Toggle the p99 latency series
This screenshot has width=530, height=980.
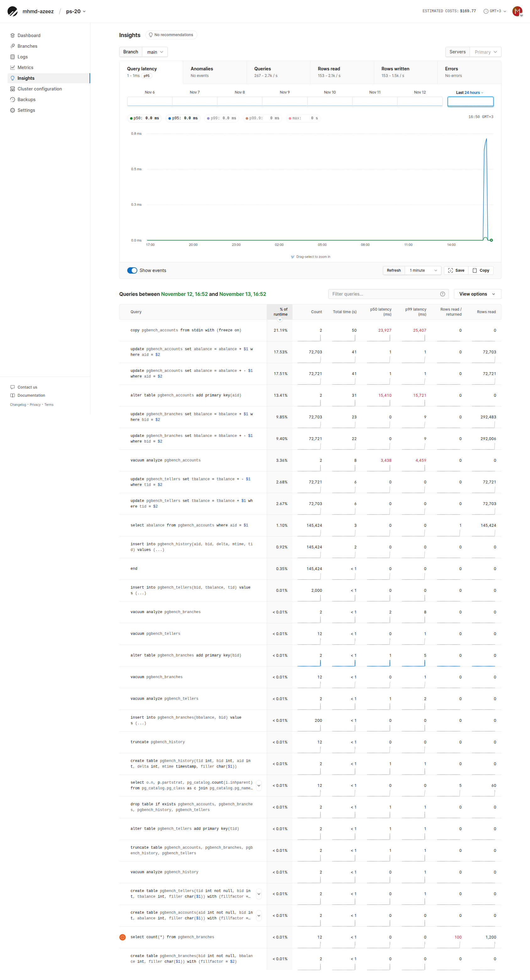[221, 118]
